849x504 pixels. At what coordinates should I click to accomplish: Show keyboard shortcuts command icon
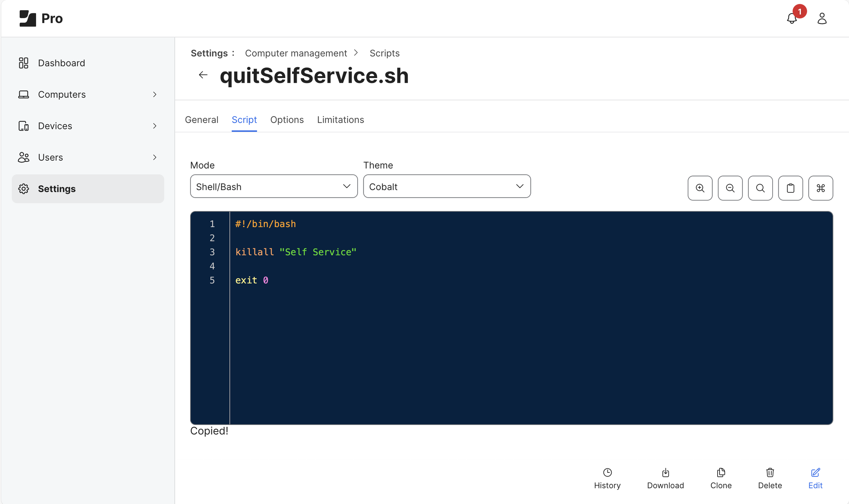[x=820, y=188]
